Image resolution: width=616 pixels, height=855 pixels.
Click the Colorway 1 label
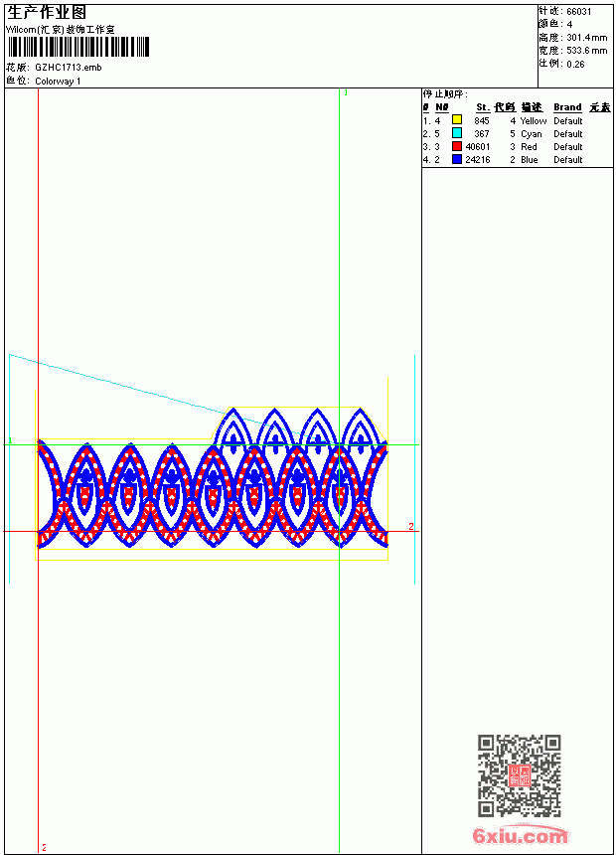point(58,82)
